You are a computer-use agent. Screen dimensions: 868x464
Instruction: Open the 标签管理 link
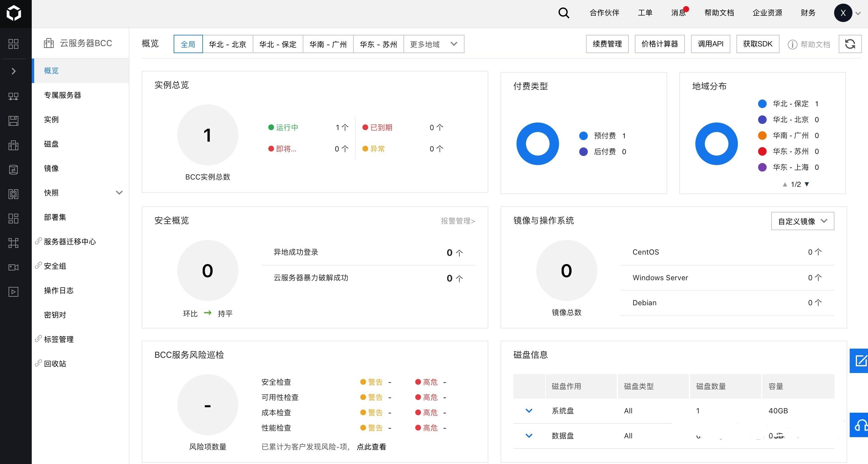click(59, 339)
